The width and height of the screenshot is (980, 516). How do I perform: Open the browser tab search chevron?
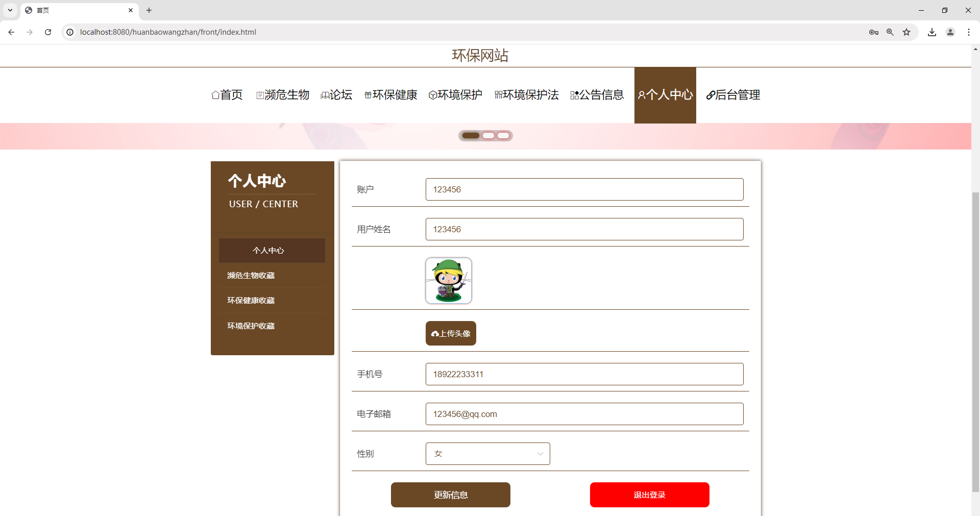coord(10,10)
